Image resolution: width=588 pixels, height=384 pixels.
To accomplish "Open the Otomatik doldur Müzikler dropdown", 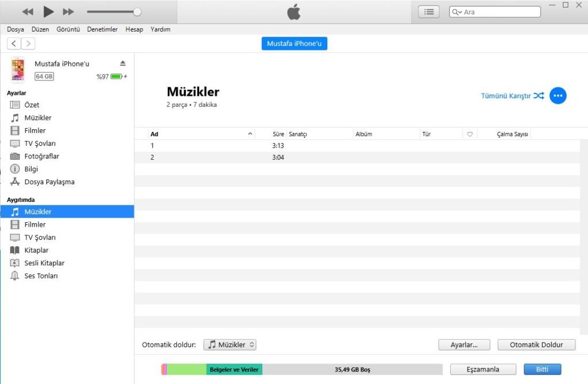I will tap(230, 344).
